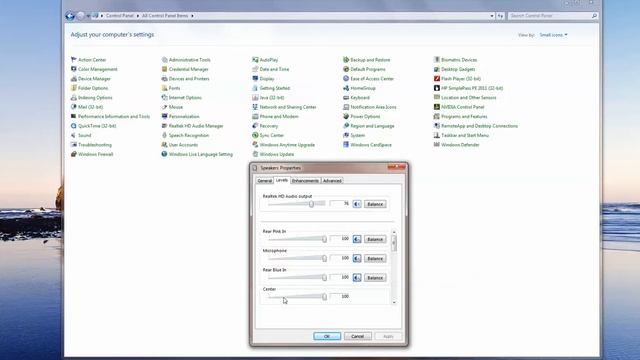Image resolution: width=640 pixels, height=360 pixels.
Task: Open the Ease of Access Center link
Action: pos(372,78)
